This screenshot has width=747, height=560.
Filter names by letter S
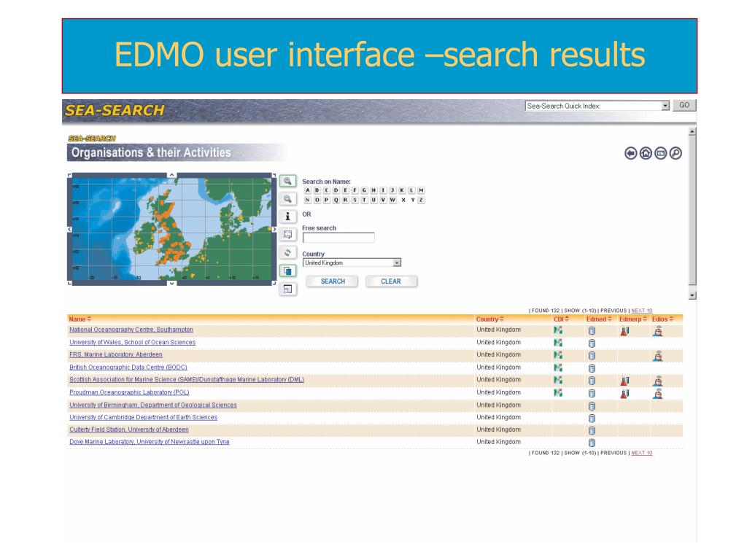coord(355,200)
